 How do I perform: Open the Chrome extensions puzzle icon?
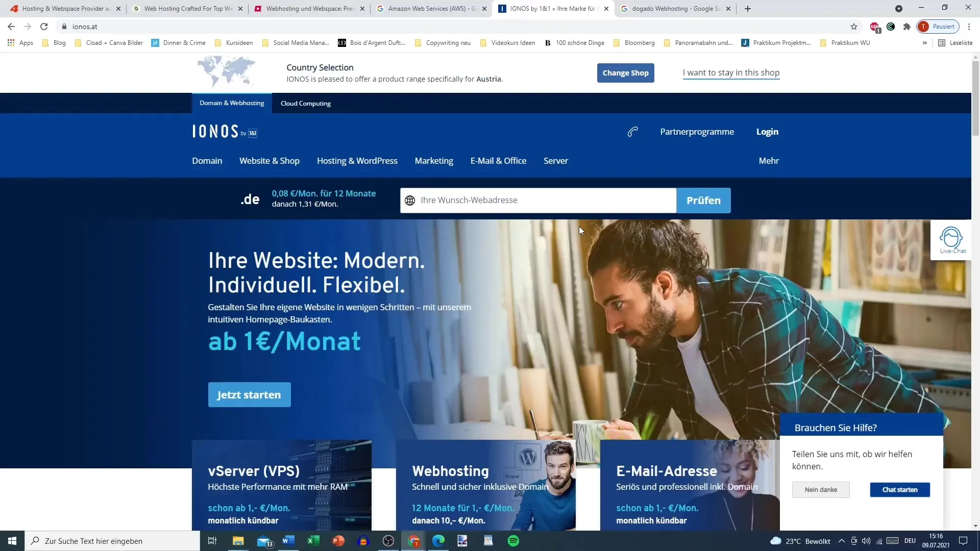[907, 27]
